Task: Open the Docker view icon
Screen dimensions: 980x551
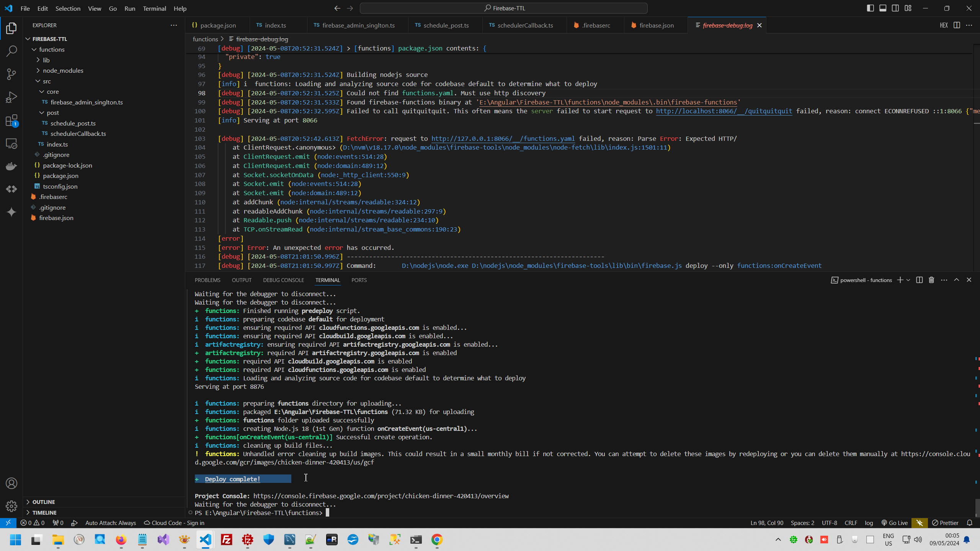Action: [x=11, y=166]
